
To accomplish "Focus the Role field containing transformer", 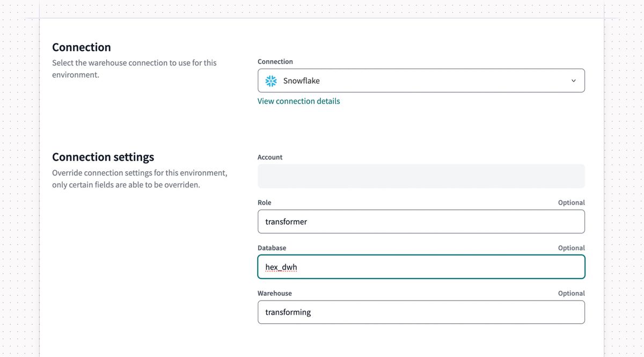I will (421, 221).
